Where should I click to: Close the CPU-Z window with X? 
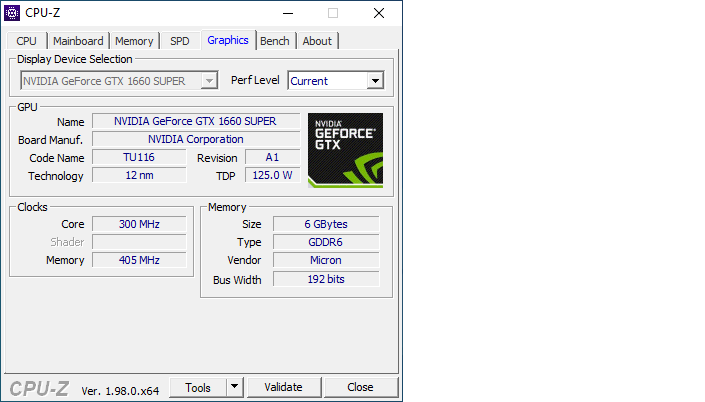point(379,13)
